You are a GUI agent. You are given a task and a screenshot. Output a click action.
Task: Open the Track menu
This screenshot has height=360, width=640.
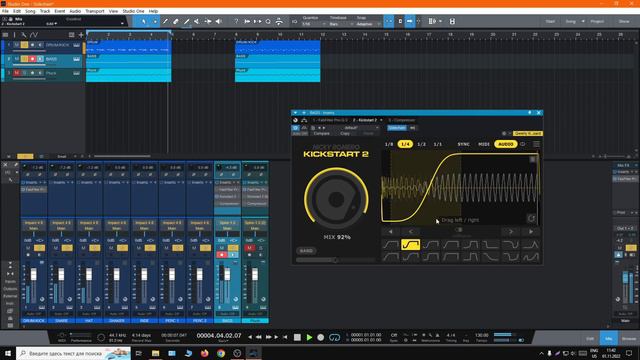pyautogui.click(x=45, y=11)
